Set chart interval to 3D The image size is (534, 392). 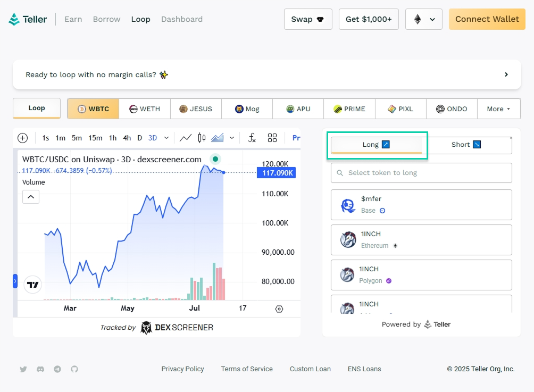(x=153, y=138)
